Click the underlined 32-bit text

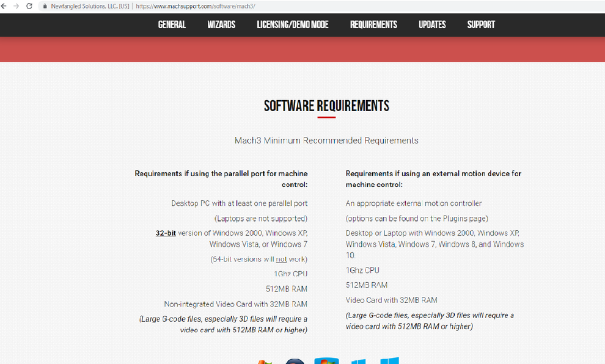click(166, 233)
